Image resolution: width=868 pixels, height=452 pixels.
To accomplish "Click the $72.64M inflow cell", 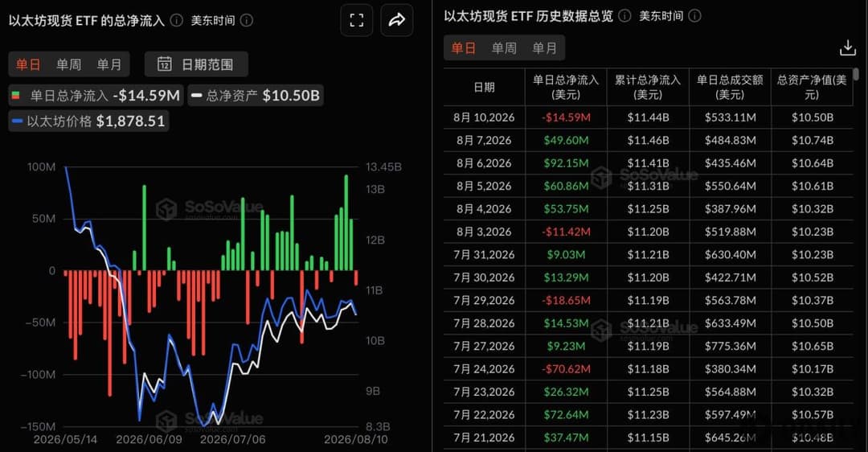I will [566, 414].
